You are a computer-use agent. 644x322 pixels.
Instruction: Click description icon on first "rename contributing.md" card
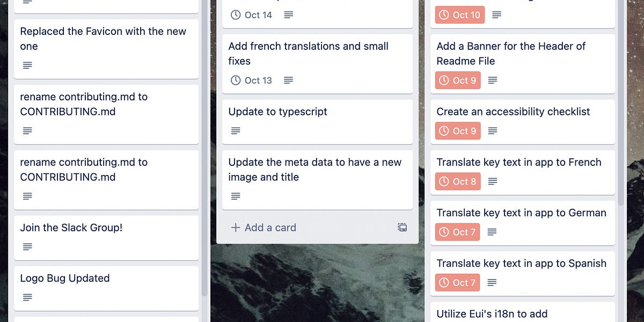point(27,130)
